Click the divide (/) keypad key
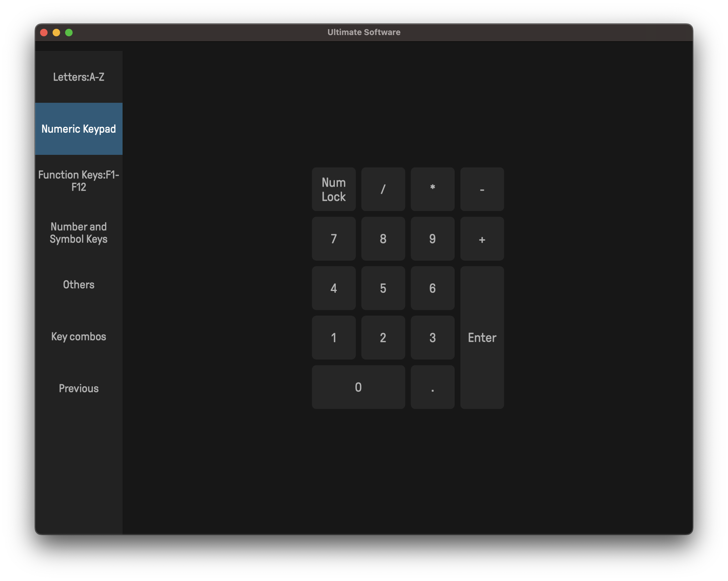Viewport: 728px width, 581px height. [x=383, y=189]
